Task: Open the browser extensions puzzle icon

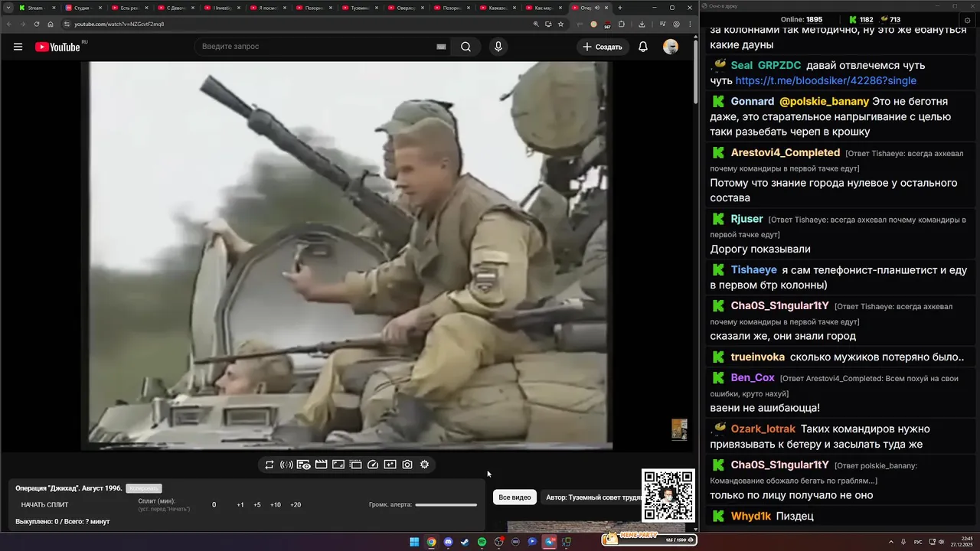Action: (621, 24)
